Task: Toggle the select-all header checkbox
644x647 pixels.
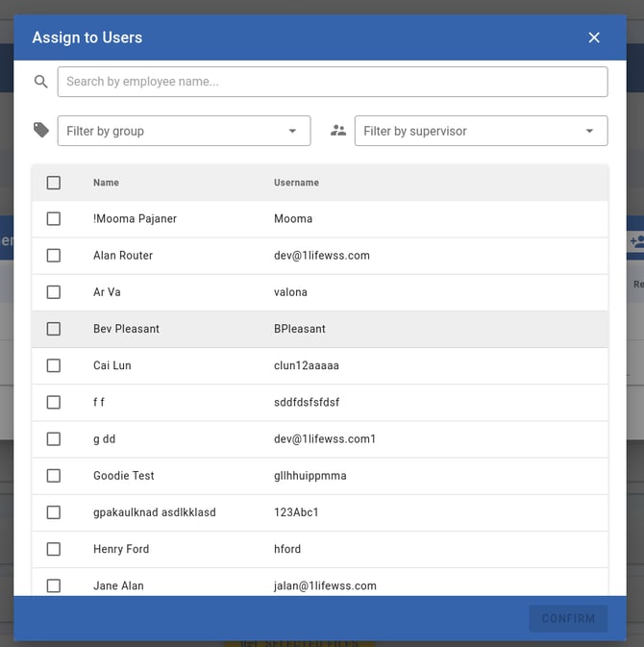Action: (54, 183)
